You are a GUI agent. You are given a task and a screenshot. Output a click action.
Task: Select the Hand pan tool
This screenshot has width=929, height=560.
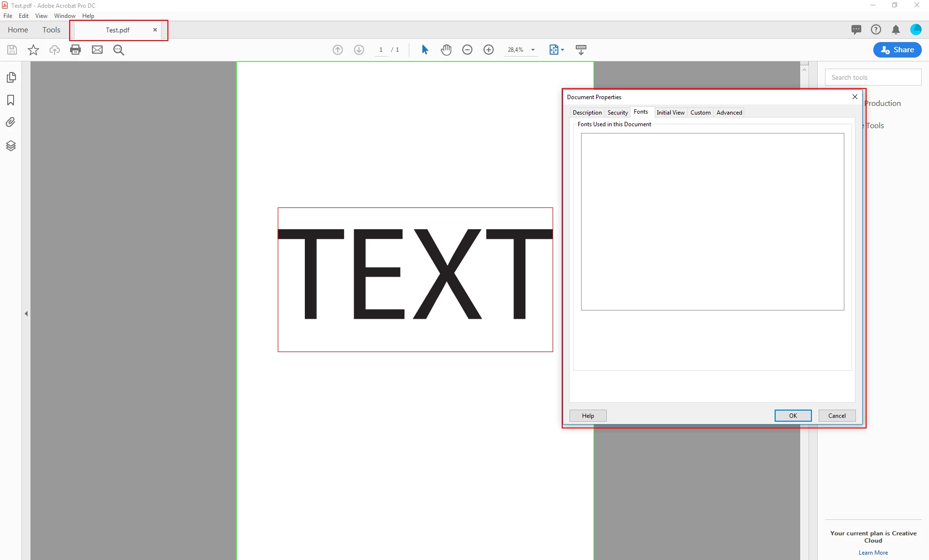(446, 50)
